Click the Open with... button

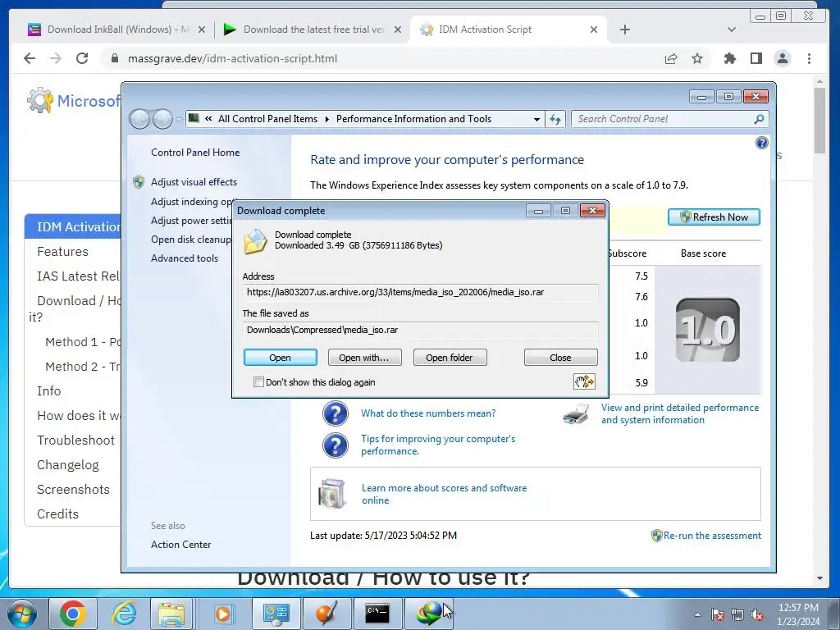point(364,358)
